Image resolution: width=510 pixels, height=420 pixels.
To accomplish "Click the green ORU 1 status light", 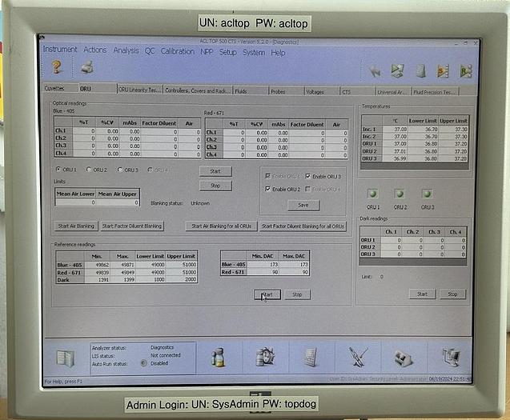I will pos(372,194).
